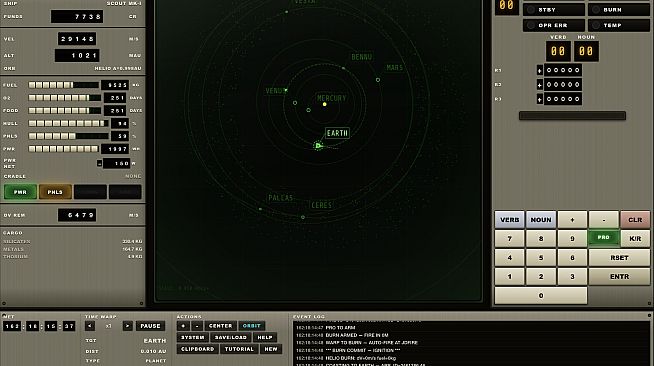Viewport: 654px width, 366px height.
Task: Click the R1 register display
Action: (x=559, y=70)
